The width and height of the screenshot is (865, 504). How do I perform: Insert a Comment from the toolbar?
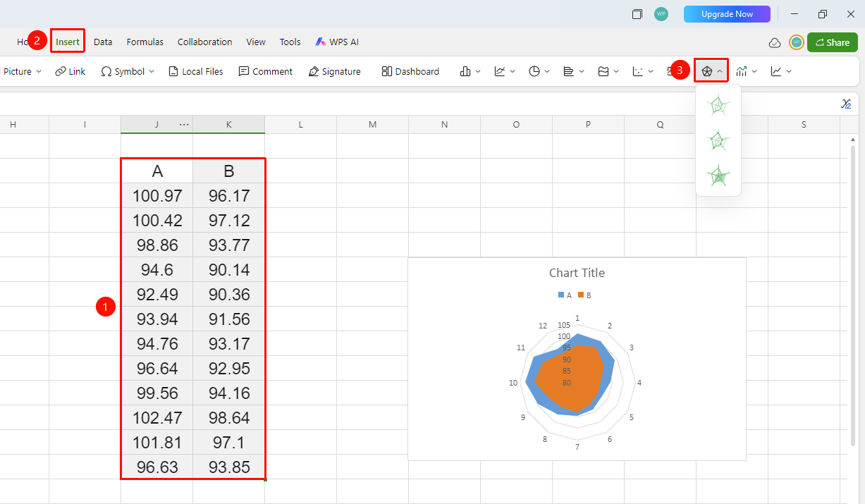pyautogui.click(x=265, y=71)
